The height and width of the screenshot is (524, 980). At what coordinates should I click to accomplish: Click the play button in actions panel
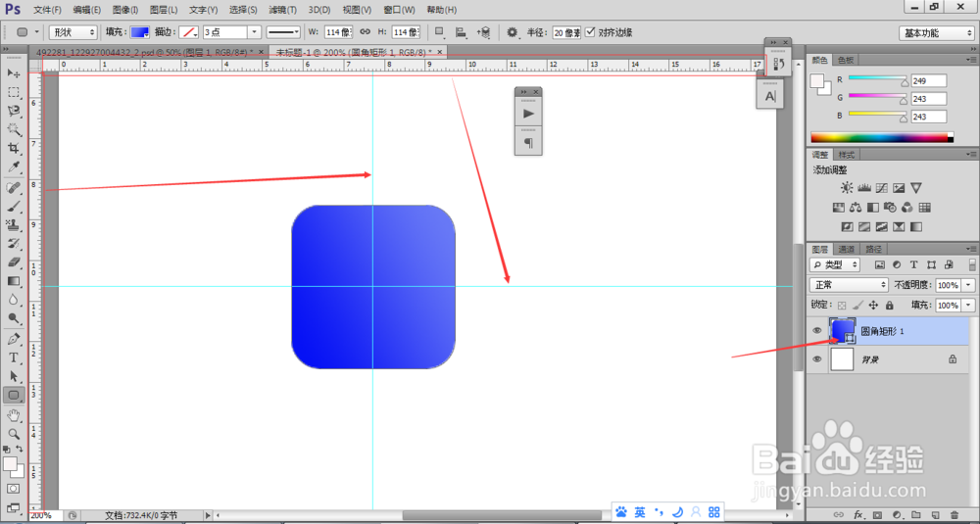pos(529,114)
